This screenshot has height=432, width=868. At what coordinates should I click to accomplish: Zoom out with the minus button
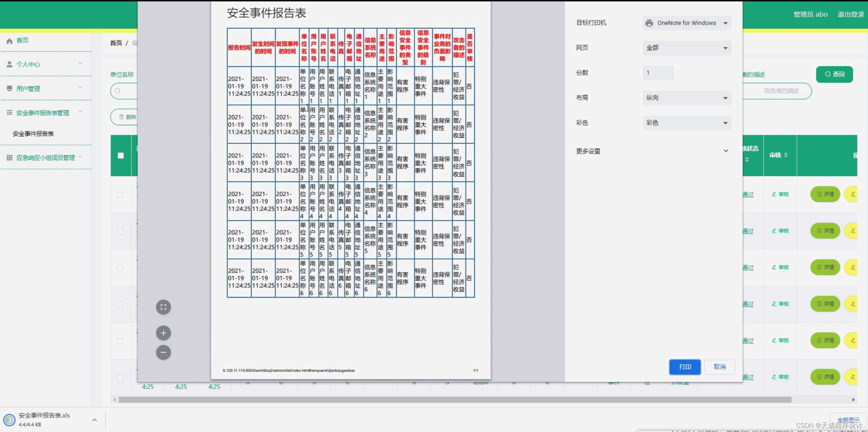click(163, 353)
